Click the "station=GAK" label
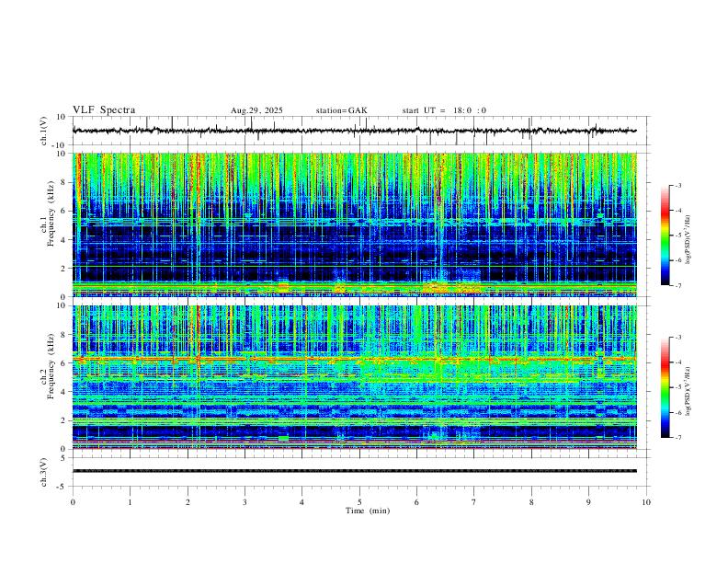 coord(342,110)
